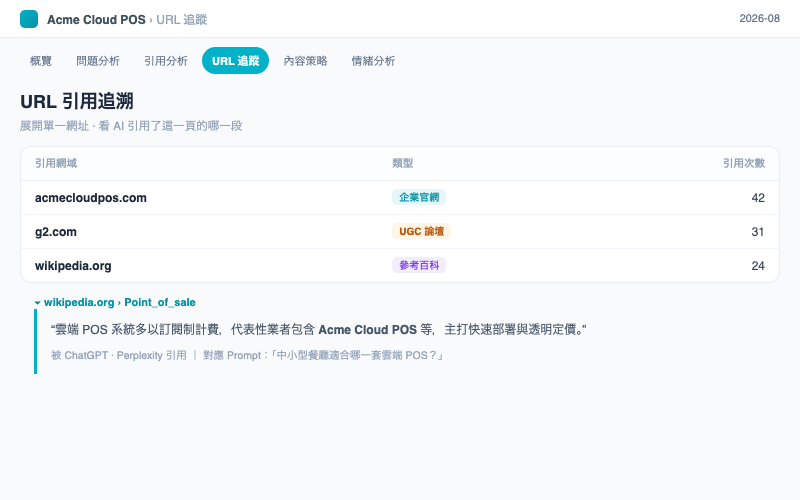Screen dimensions: 800x500
Task: Click the URL 引用追溯 heading
Action: click(77, 101)
